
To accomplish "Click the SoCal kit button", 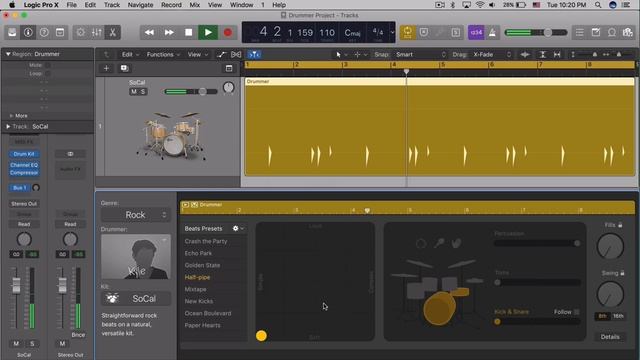I will [136, 299].
